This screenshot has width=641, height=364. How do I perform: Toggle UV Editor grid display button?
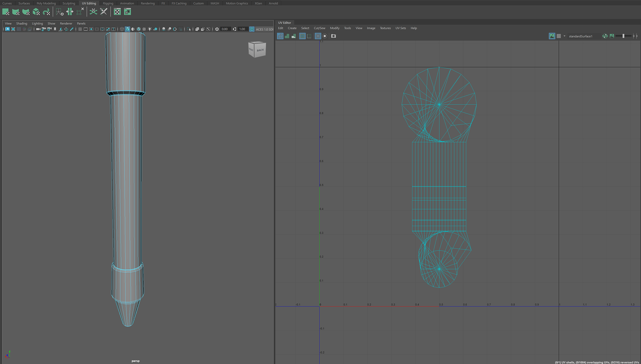click(x=318, y=36)
